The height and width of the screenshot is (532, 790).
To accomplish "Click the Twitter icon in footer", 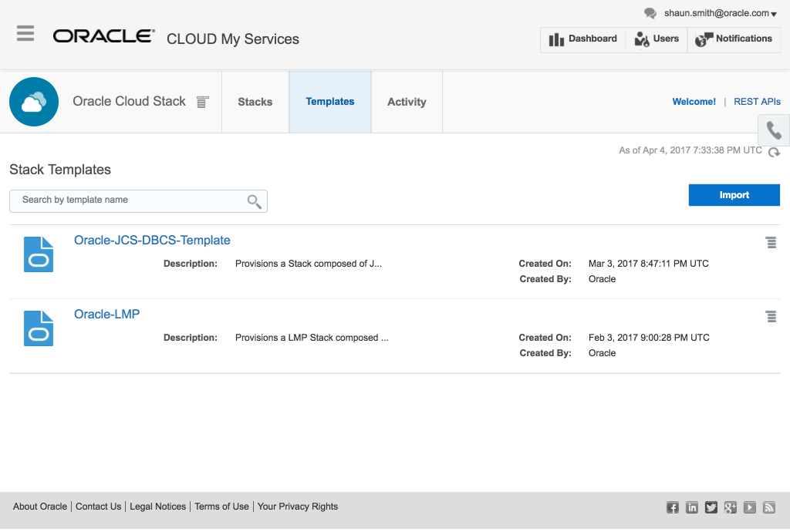I will [x=711, y=507].
